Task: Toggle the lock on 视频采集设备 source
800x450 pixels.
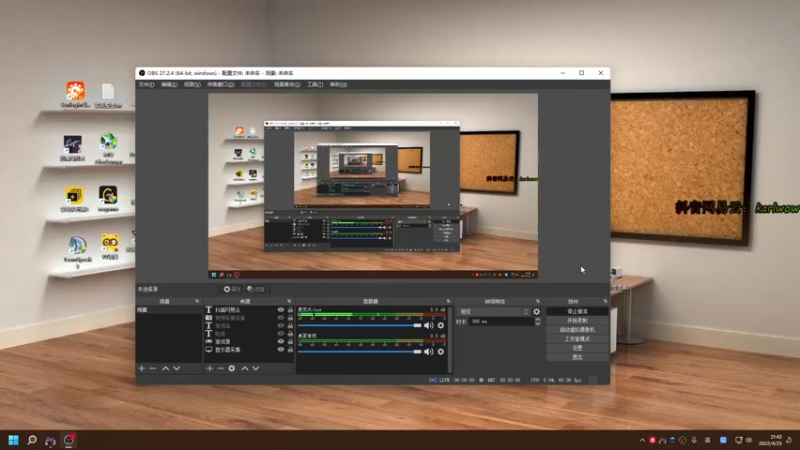Action: pyautogui.click(x=290, y=318)
